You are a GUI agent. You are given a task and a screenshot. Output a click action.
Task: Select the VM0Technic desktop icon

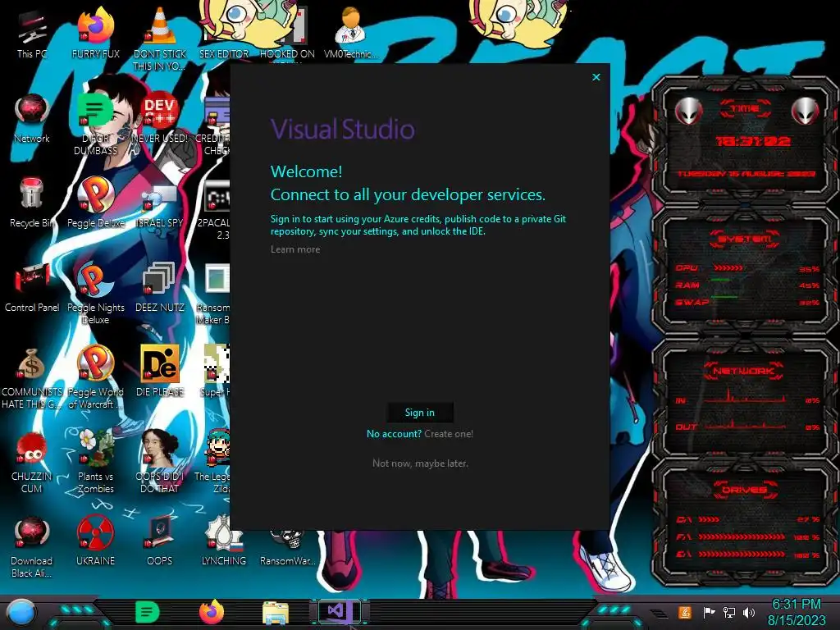pyautogui.click(x=351, y=33)
